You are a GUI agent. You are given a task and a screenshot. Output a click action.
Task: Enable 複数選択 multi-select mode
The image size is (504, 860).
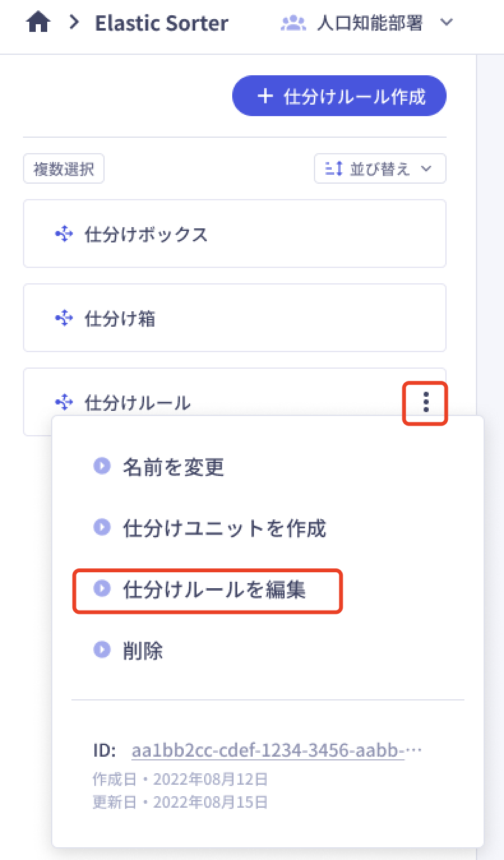pyautogui.click(x=63, y=168)
